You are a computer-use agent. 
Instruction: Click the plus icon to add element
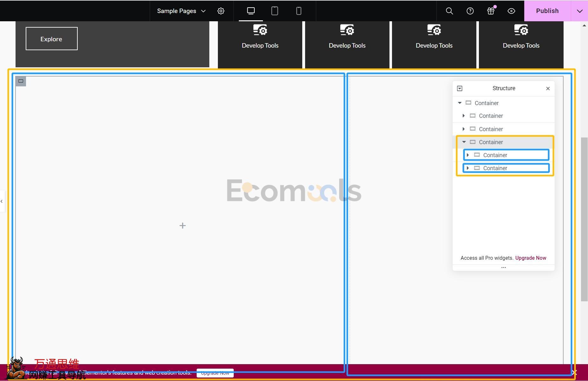182,226
